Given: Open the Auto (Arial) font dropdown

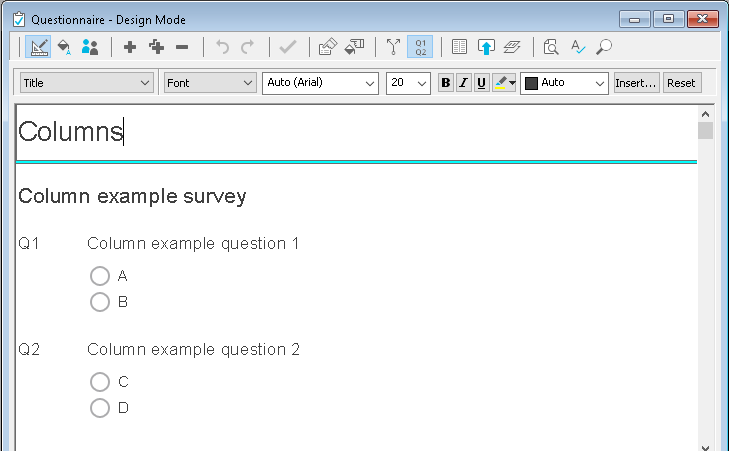Looking at the screenshot, I should (x=320, y=83).
